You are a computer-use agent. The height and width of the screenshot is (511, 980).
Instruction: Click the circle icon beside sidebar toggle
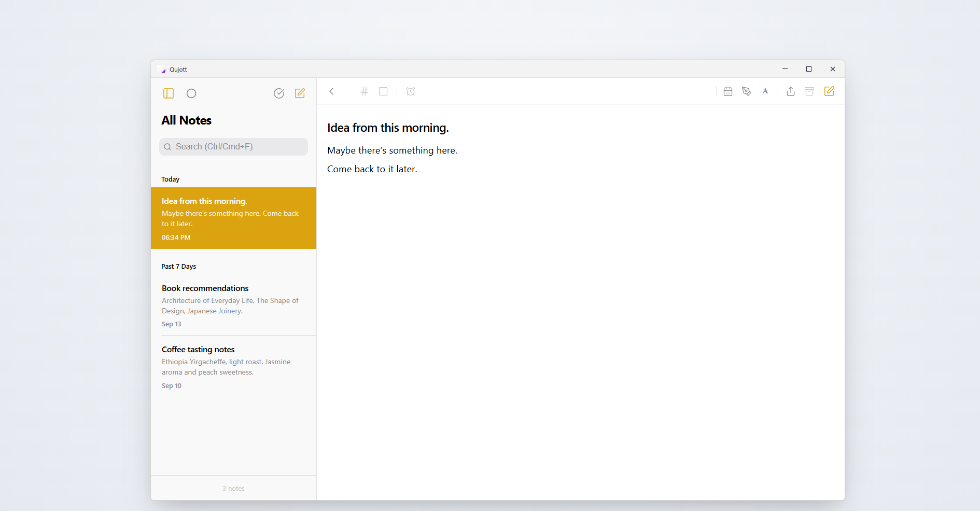(x=191, y=93)
